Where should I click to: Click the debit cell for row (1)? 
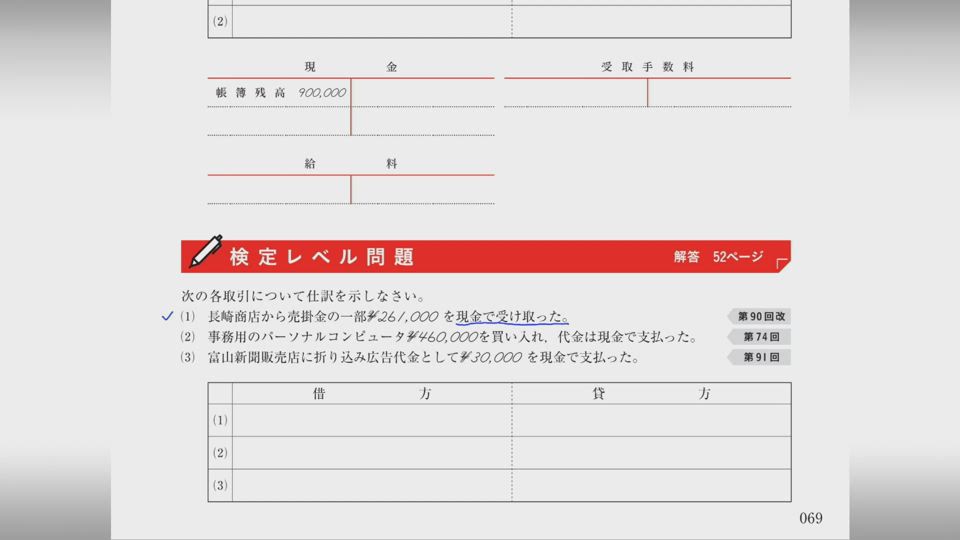coord(372,420)
